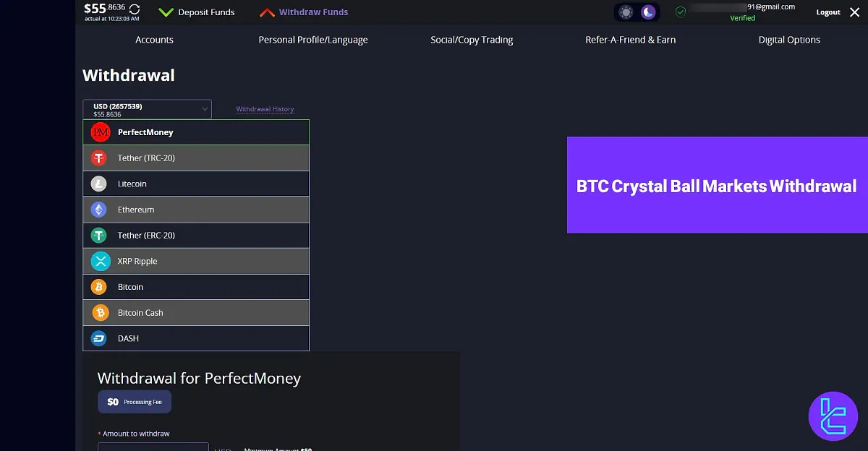868x451 pixels.
Task: Switch to the Digital Options tab
Action: [789, 40]
